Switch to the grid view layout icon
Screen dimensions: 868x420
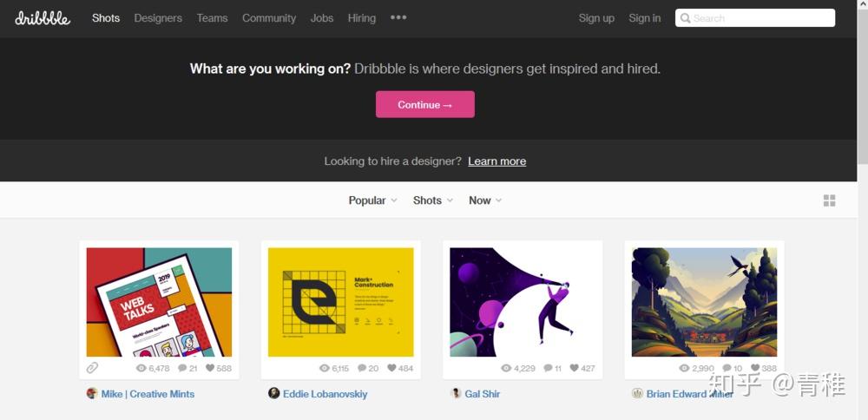click(x=829, y=200)
